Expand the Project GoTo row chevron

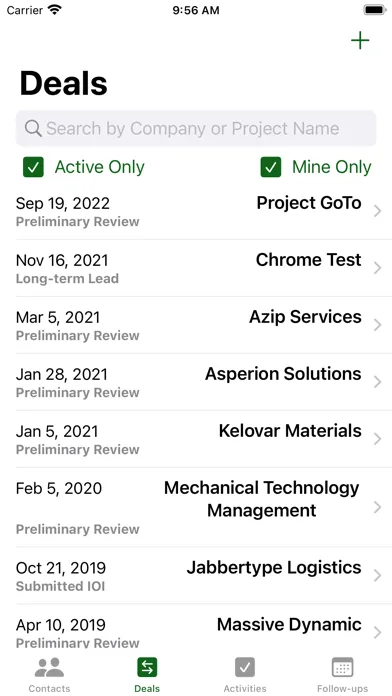coord(377,211)
